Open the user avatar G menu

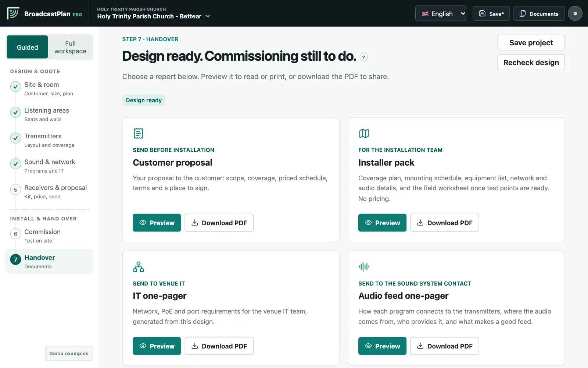point(575,14)
